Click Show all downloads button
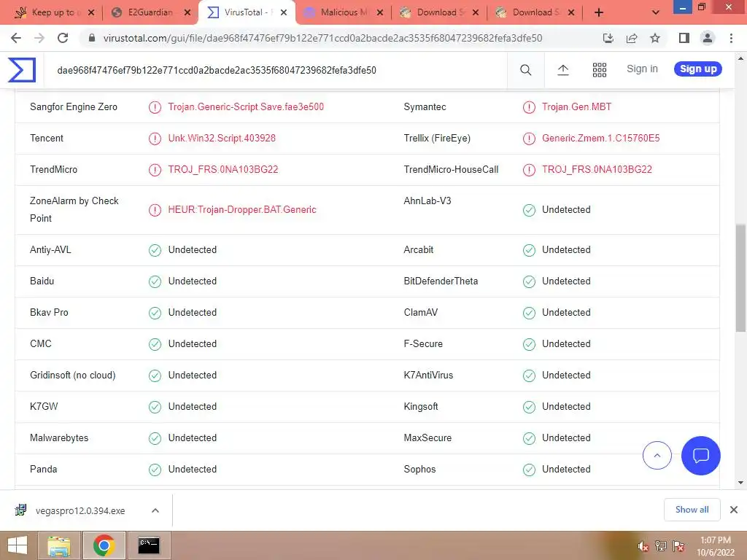The width and height of the screenshot is (747, 560). [692, 510]
